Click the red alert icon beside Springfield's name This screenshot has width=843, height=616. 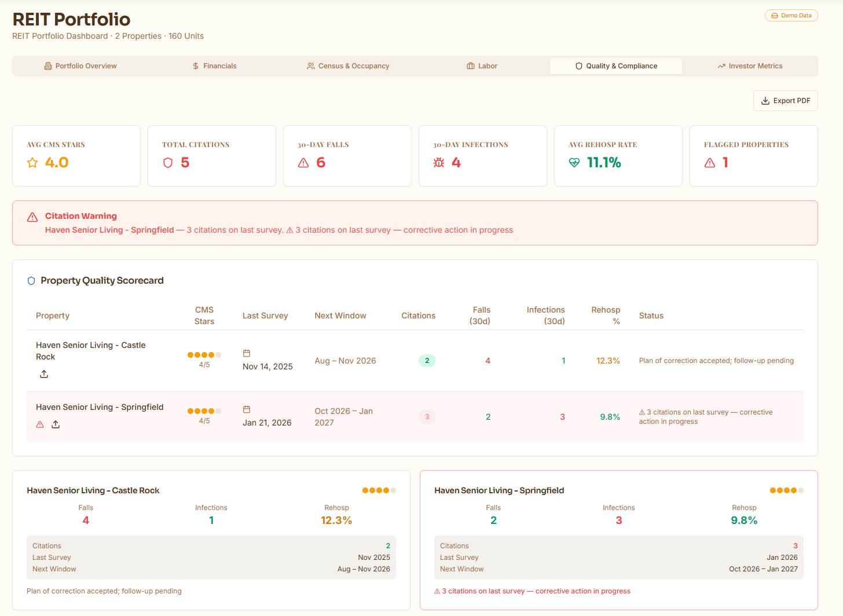click(x=39, y=424)
